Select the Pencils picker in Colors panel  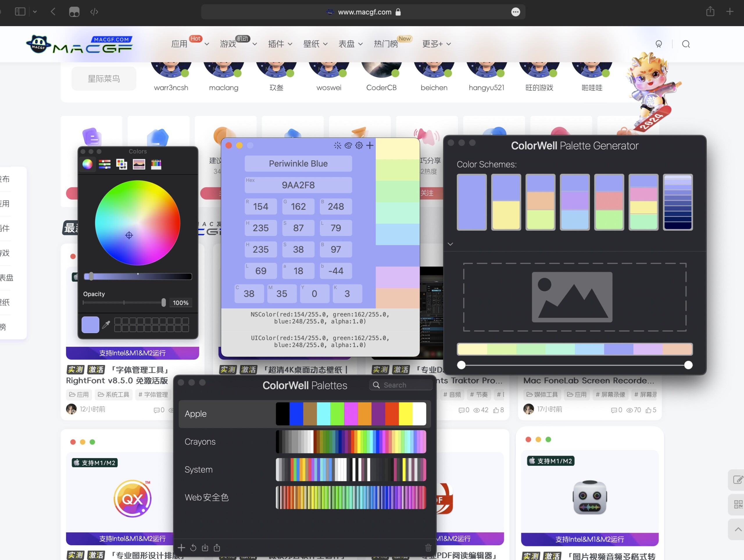[156, 164]
